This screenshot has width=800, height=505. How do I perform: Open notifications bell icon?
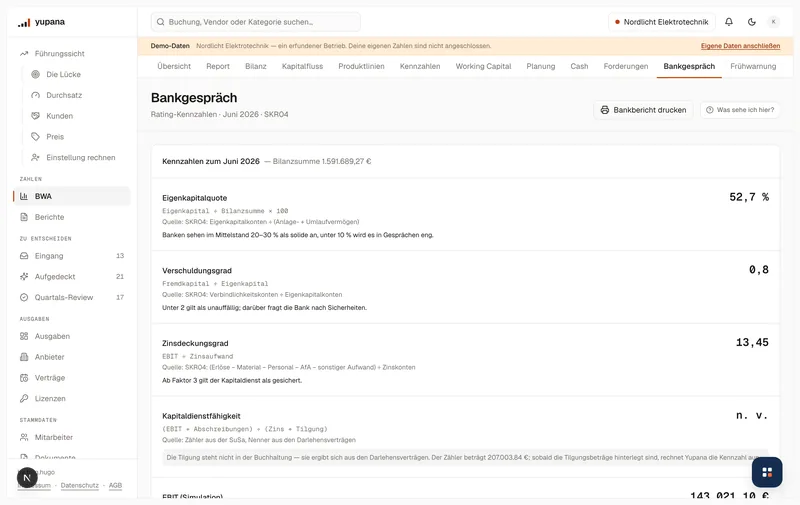729,22
